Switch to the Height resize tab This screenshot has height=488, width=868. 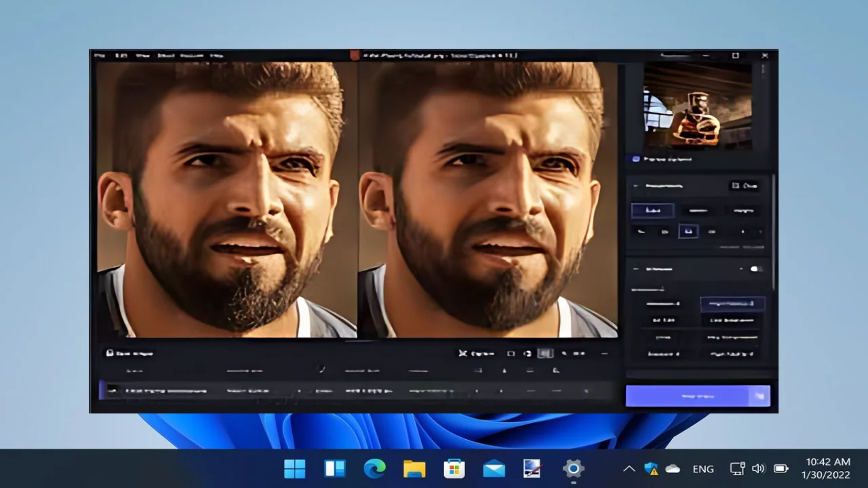pyautogui.click(x=743, y=211)
